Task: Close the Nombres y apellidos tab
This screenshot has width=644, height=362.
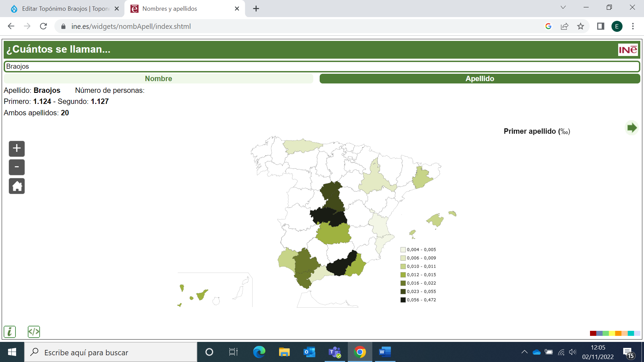Action: point(237,9)
